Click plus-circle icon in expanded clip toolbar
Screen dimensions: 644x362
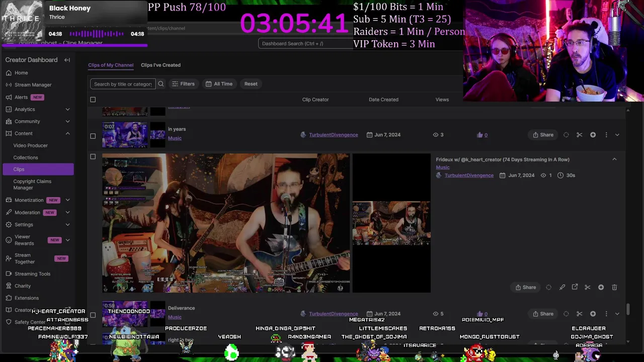click(601, 287)
